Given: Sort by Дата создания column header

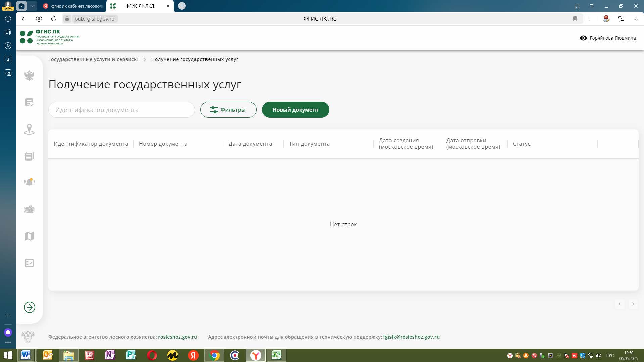Looking at the screenshot, I should pyautogui.click(x=406, y=144).
